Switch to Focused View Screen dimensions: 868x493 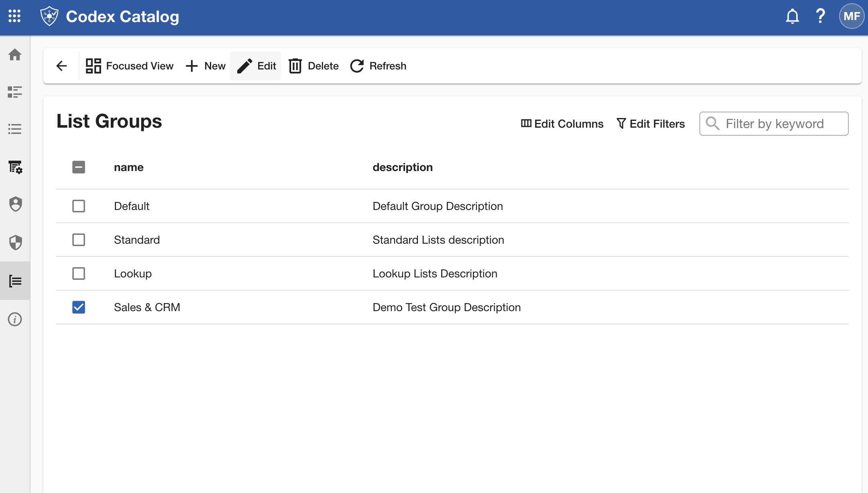(129, 66)
